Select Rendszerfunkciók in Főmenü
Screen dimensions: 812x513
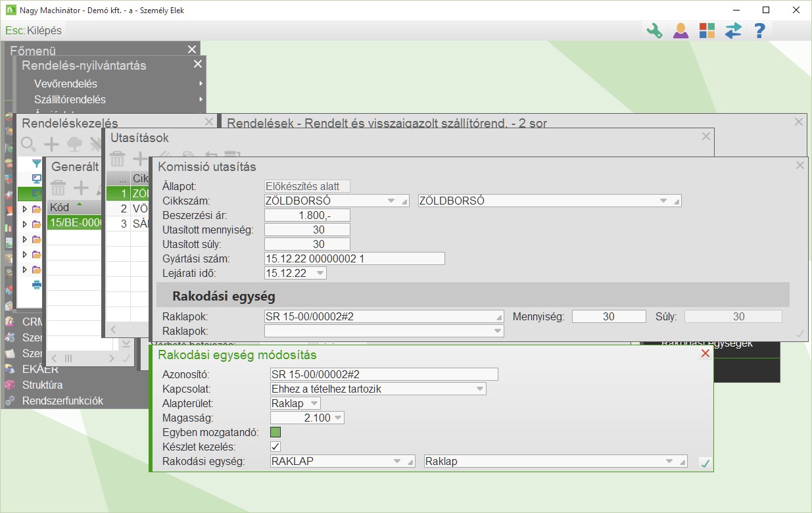(x=62, y=401)
